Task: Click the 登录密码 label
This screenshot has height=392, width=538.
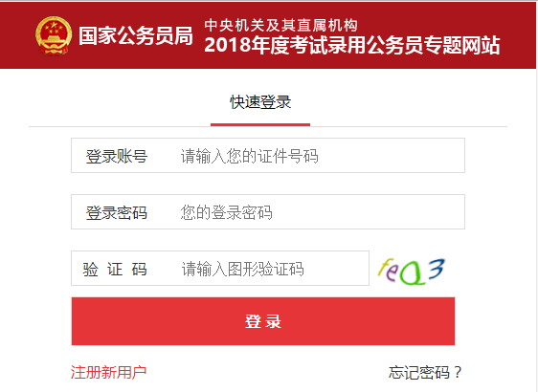Action: (117, 213)
